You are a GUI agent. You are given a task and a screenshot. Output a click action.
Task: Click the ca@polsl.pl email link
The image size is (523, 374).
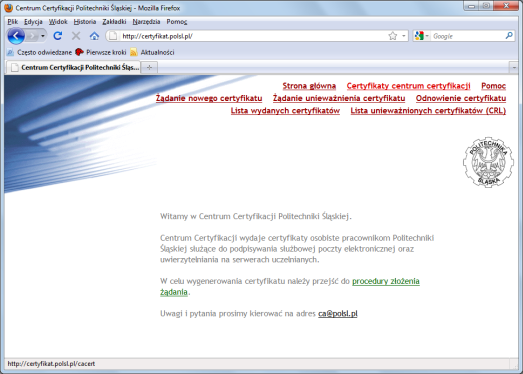pos(338,314)
